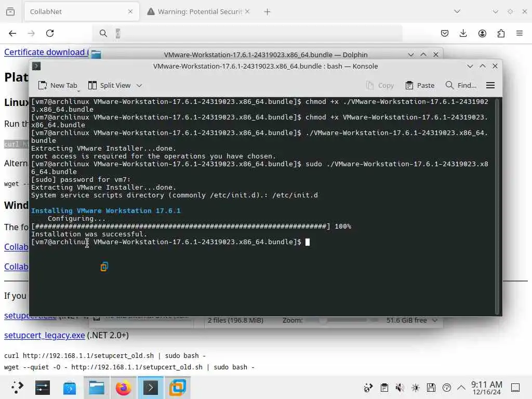532x399 pixels.
Task: Adjust the Dolphin Zoom slider
Action: point(341,320)
